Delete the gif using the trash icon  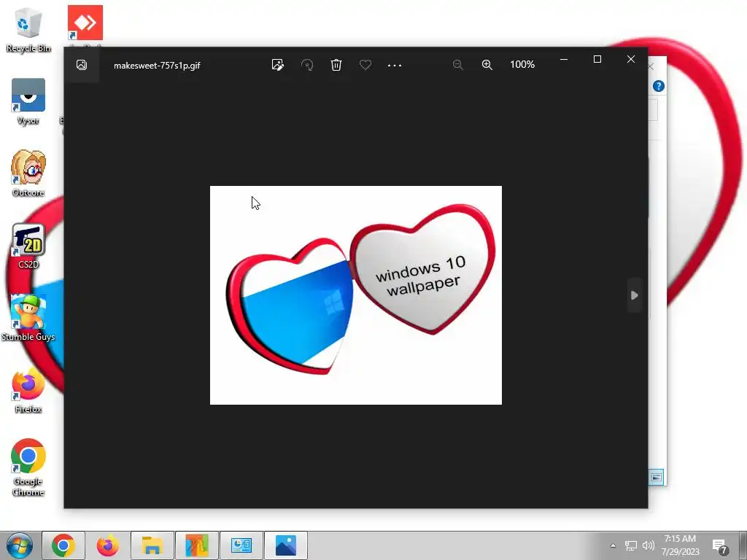coord(336,65)
